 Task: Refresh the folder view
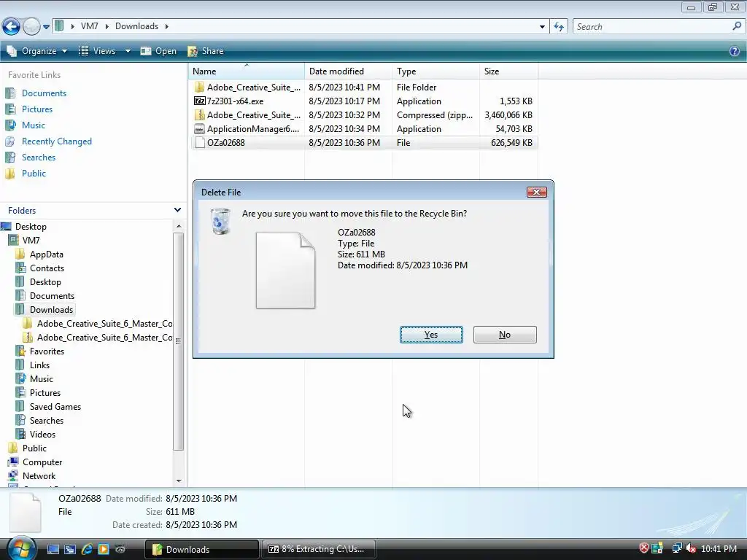[558, 27]
